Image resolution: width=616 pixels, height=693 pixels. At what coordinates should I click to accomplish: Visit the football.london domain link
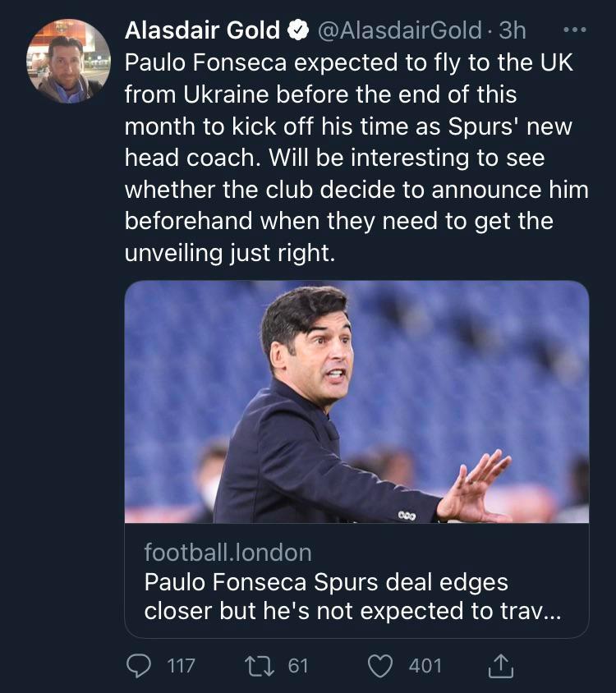coord(228,552)
